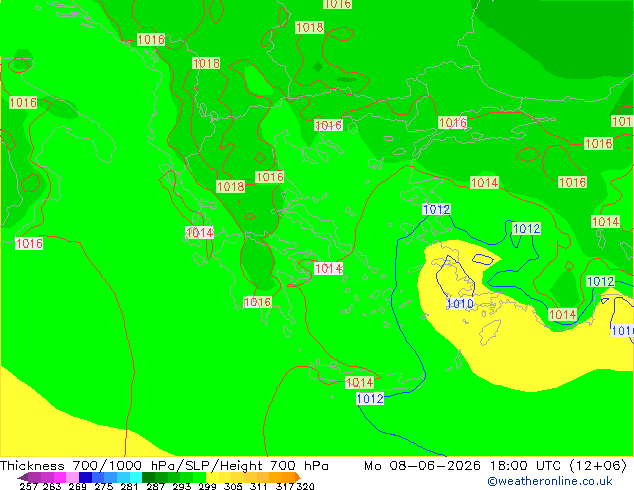The height and width of the screenshot is (490, 634).
Task: Pick the bright magenta legend swatch
Action: tap(60, 477)
